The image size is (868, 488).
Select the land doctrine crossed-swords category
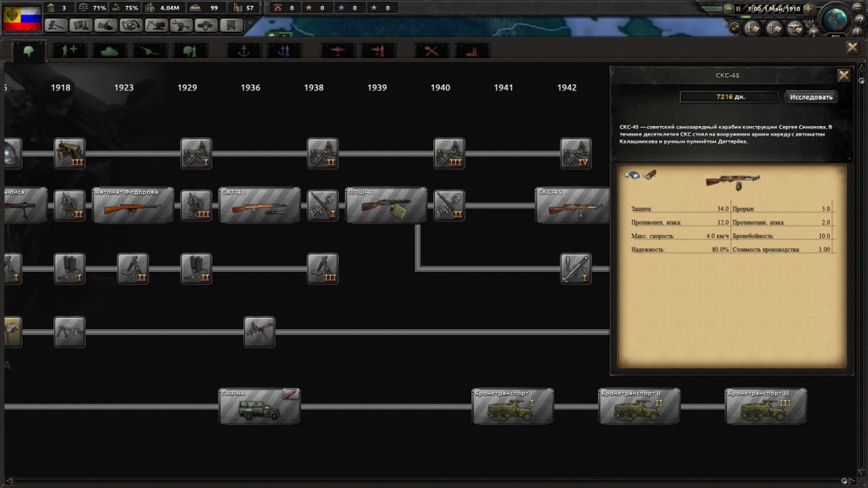tap(433, 49)
